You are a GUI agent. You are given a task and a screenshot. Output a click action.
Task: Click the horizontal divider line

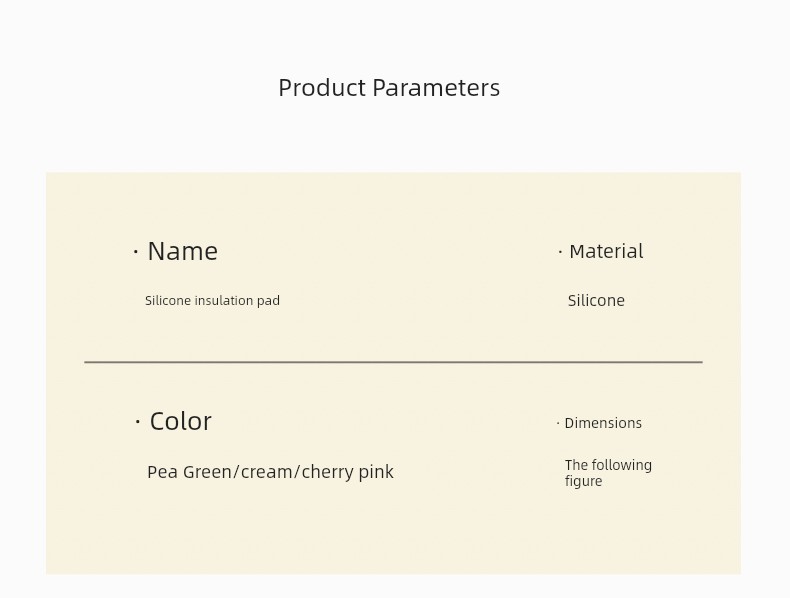pos(393,362)
